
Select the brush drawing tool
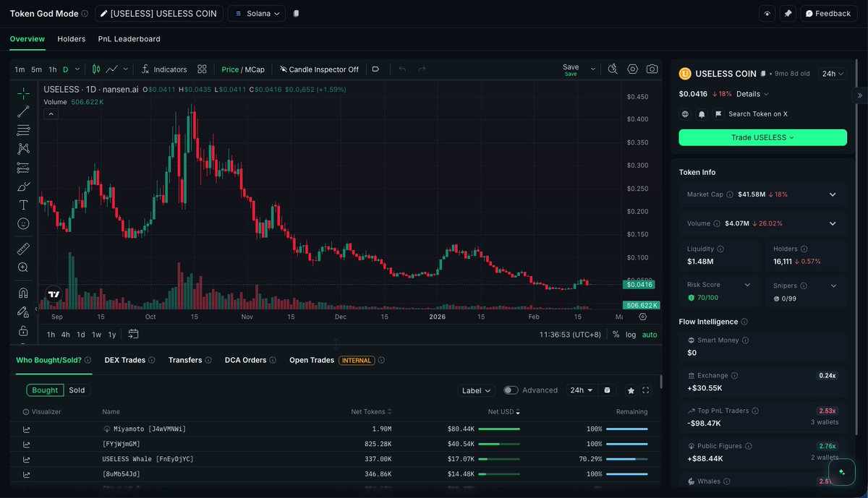(23, 186)
